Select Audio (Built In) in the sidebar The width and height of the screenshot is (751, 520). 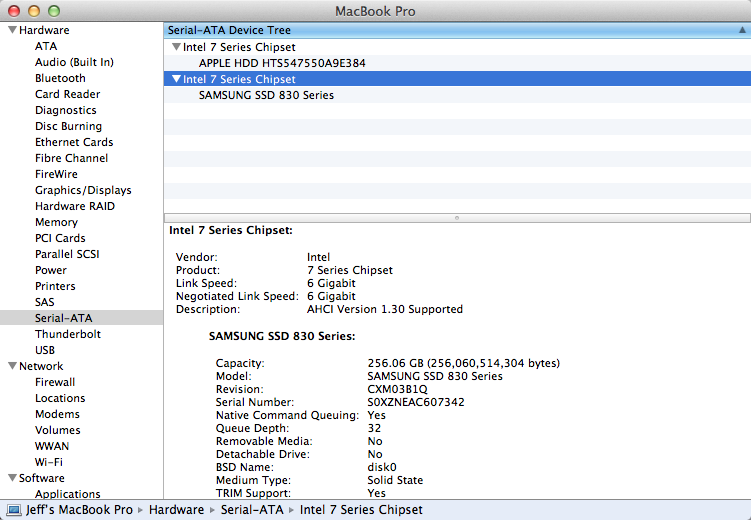coord(74,62)
